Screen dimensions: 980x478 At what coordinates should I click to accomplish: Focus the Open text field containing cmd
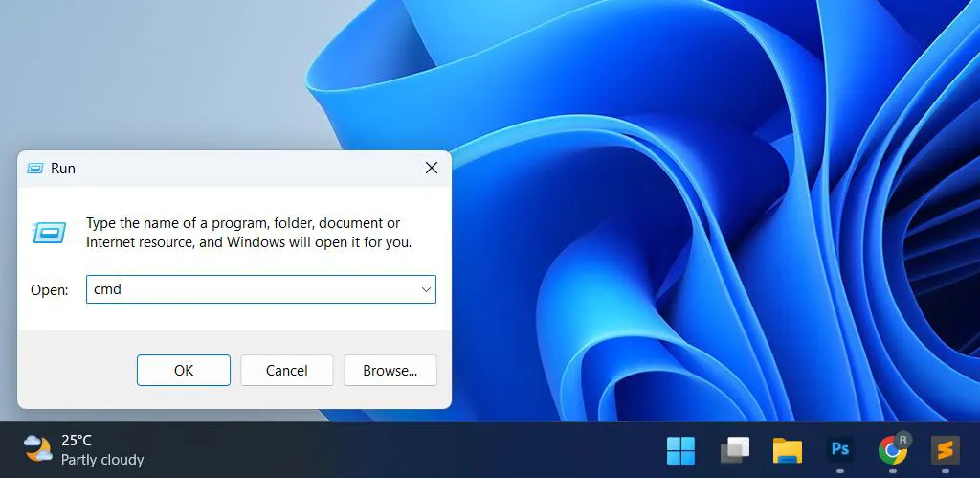[260, 289]
